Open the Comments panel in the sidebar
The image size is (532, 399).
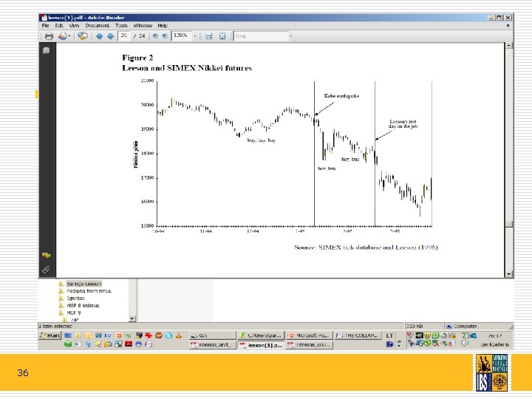coord(46,255)
